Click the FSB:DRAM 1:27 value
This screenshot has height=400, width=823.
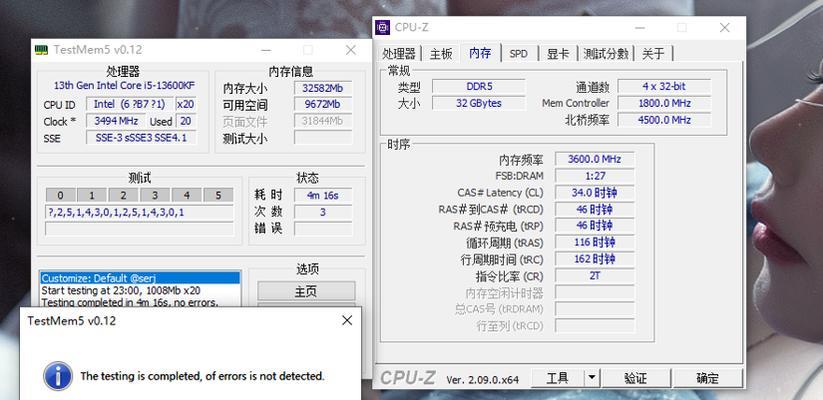(595, 176)
